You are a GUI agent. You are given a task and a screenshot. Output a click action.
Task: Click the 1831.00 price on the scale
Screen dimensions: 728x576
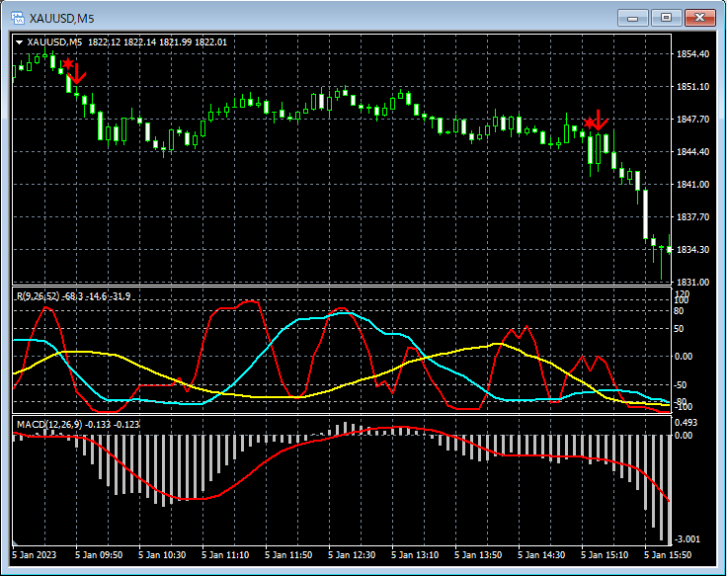coord(693,283)
